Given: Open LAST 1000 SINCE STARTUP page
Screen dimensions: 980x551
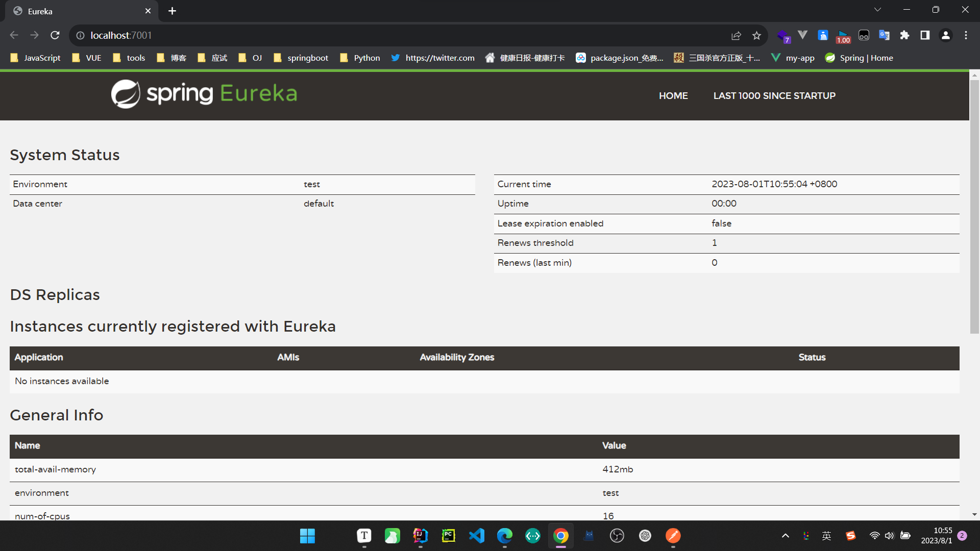Looking at the screenshot, I should point(774,96).
